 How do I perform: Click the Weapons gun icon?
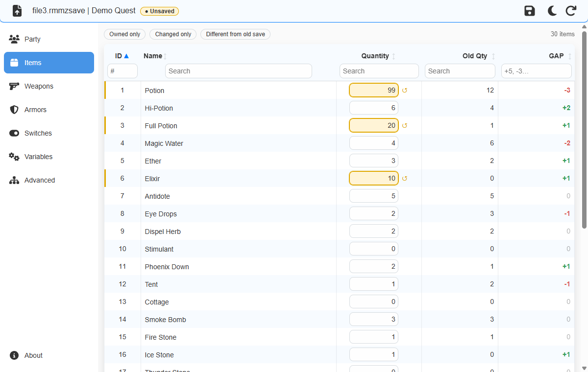[x=14, y=86]
